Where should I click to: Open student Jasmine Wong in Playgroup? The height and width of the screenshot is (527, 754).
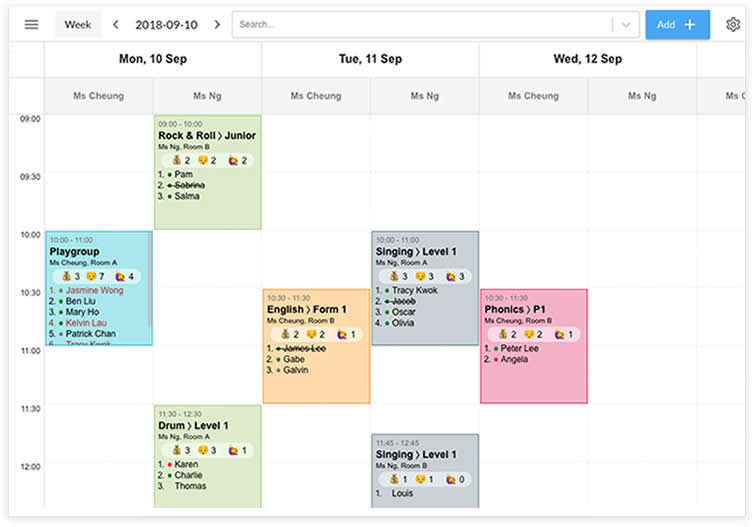pos(94,290)
